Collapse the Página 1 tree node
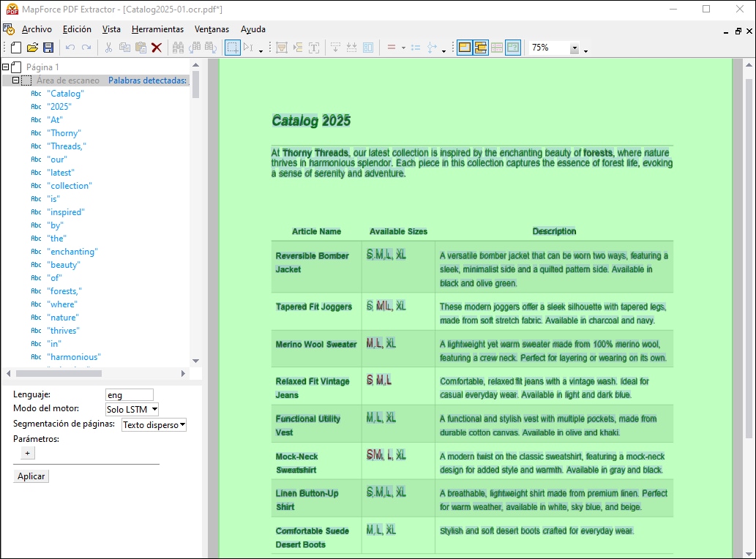Image resolution: width=756 pixels, height=559 pixels. click(x=6, y=67)
